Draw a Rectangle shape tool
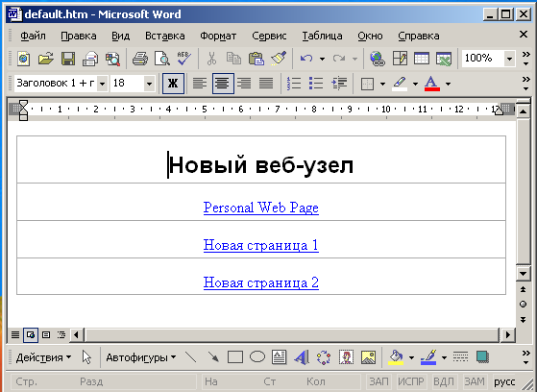537x392 pixels. [x=235, y=357]
